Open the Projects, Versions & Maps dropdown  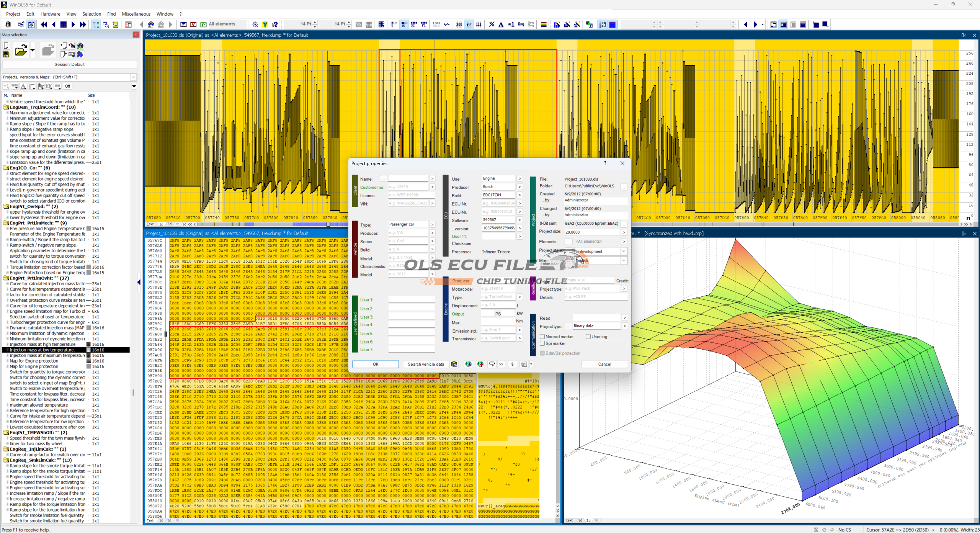click(x=133, y=77)
